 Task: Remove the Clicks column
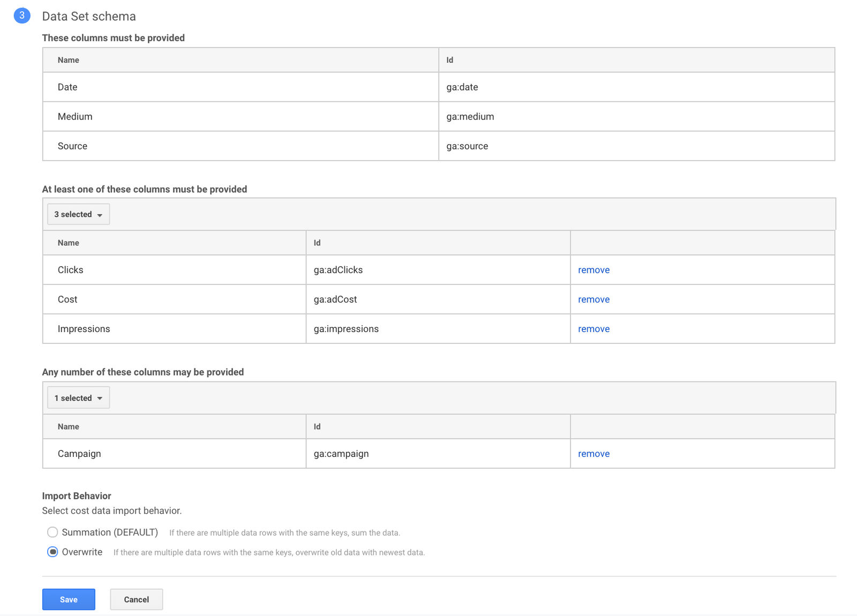[593, 270]
